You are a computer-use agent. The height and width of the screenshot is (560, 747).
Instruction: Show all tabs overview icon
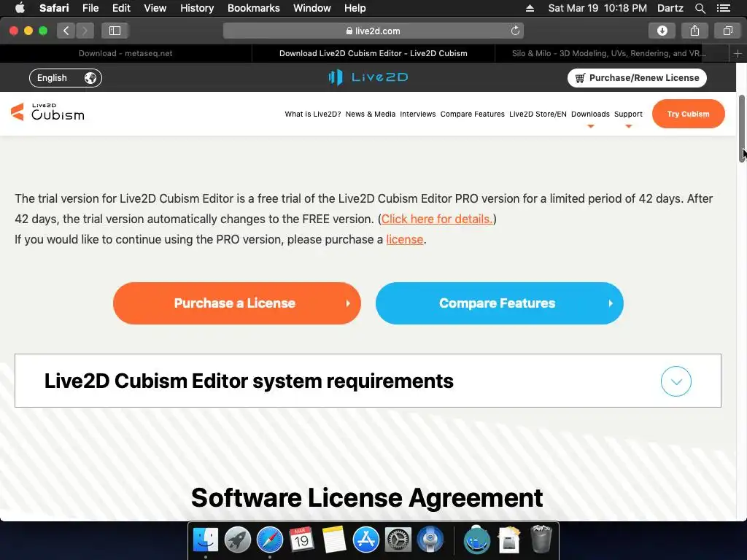click(727, 31)
